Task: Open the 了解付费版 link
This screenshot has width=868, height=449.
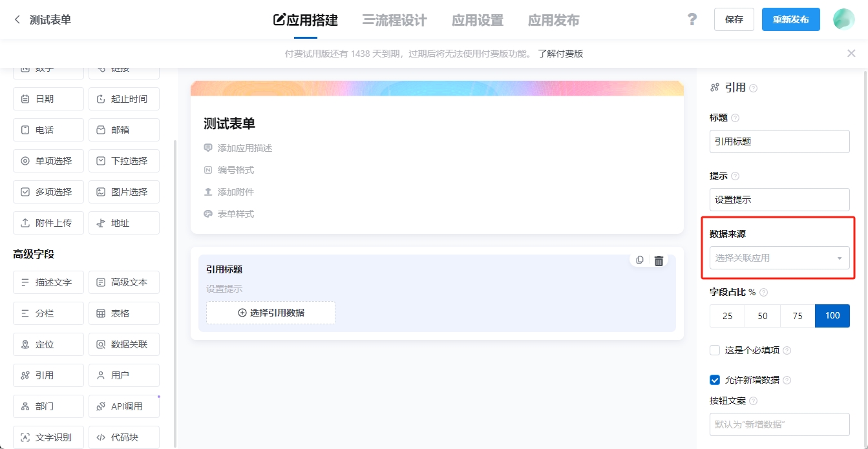Action: pos(558,53)
